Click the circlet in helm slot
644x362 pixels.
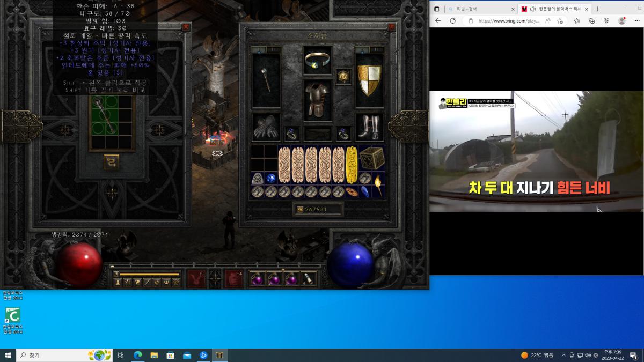[318, 61]
